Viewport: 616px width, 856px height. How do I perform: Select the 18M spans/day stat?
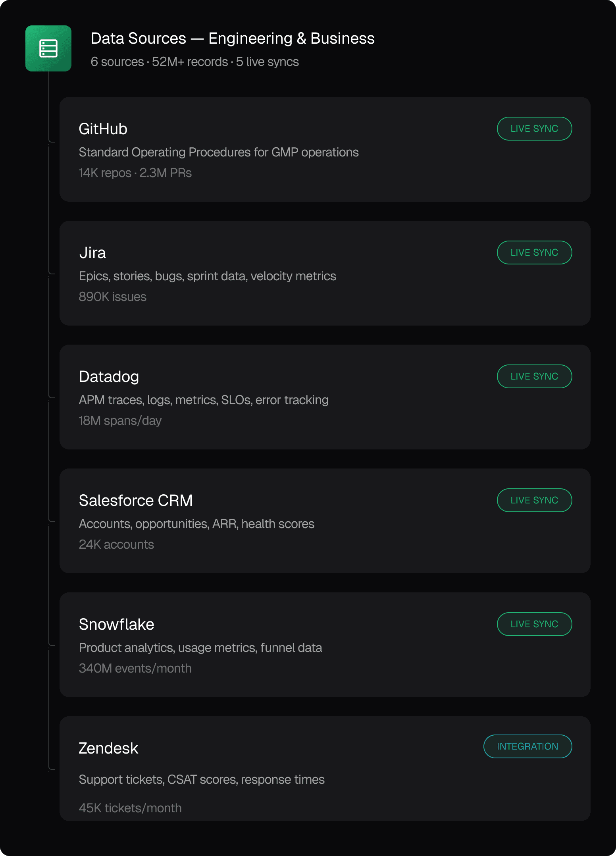click(x=120, y=421)
